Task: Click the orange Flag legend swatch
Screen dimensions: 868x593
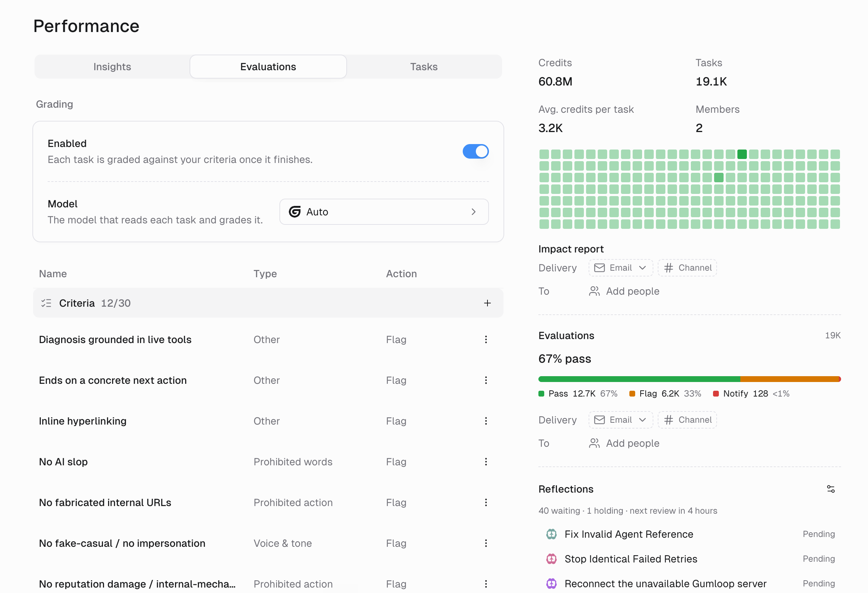Action: tap(632, 394)
